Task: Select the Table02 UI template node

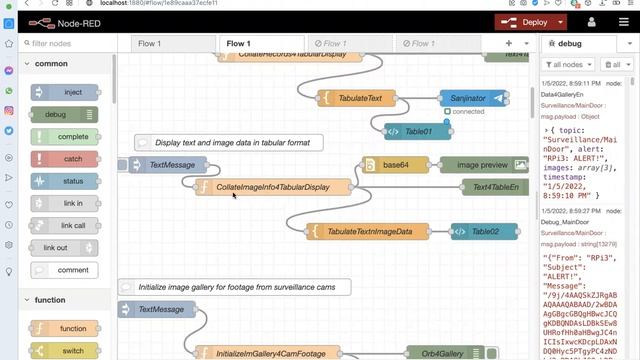Action: tap(484, 231)
